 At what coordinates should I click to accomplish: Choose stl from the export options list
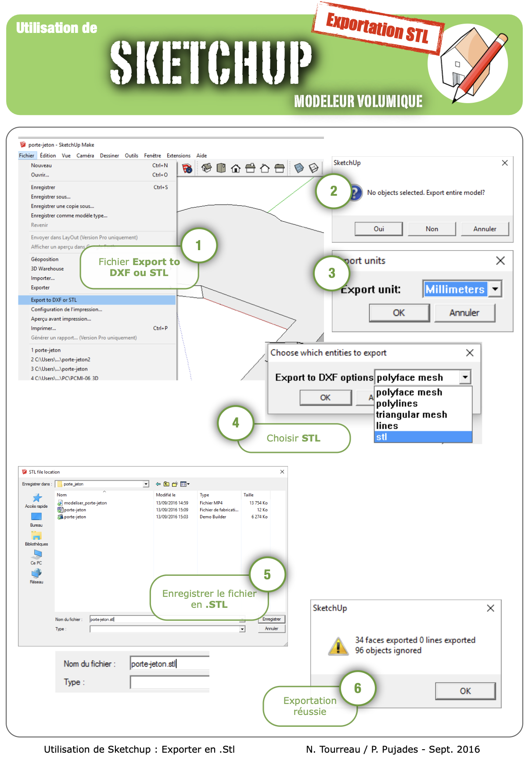coord(423,437)
